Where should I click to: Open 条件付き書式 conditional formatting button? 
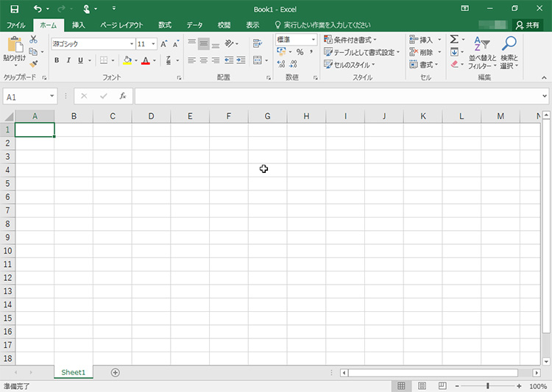(x=350, y=40)
